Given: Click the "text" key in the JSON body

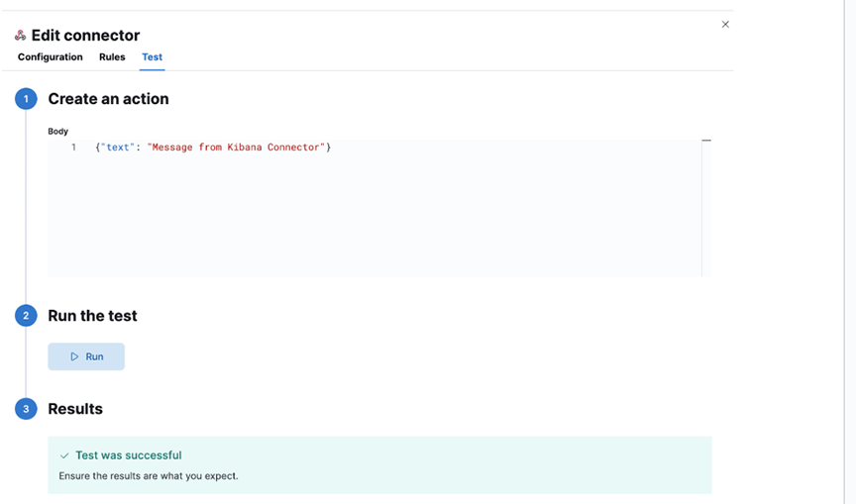Looking at the screenshot, I should [117, 148].
